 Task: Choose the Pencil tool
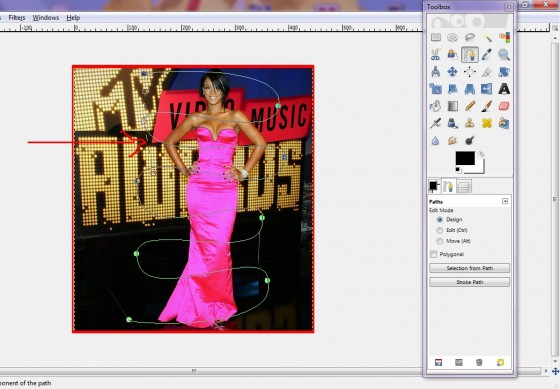point(470,106)
